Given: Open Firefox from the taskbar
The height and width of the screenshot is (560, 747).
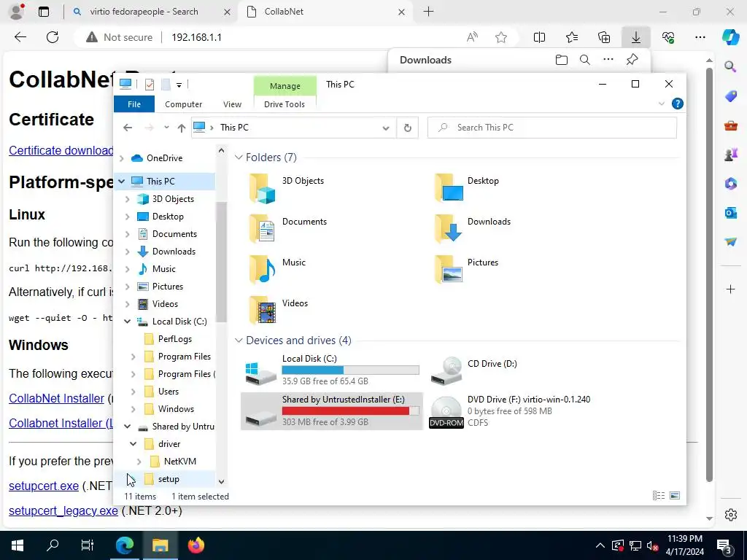Looking at the screenshot, I should (196, 545).
